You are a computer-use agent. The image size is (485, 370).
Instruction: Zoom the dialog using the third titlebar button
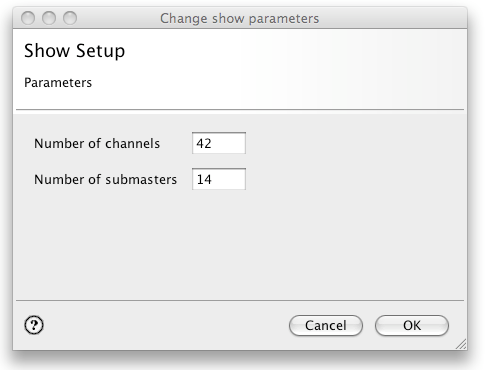(70, 18)
